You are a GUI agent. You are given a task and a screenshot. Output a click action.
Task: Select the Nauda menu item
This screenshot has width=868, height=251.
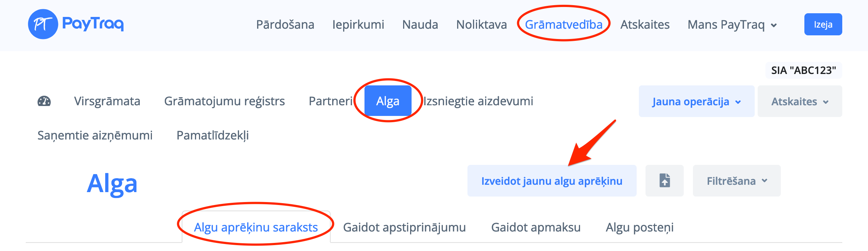[x=420, y=25]
